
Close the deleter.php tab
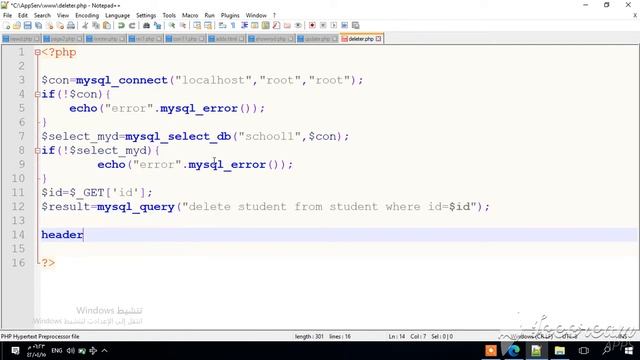point(378,39)
